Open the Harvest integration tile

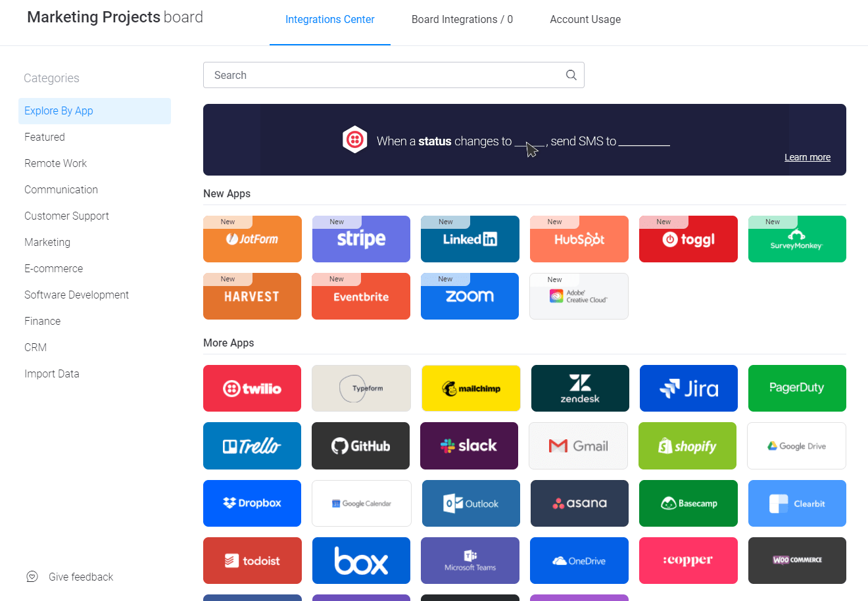click(x=253, y=296)
